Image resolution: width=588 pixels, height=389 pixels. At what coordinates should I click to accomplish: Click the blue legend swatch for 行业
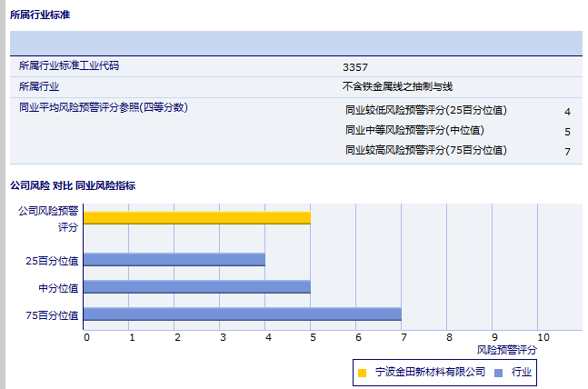tap(498, 373)
